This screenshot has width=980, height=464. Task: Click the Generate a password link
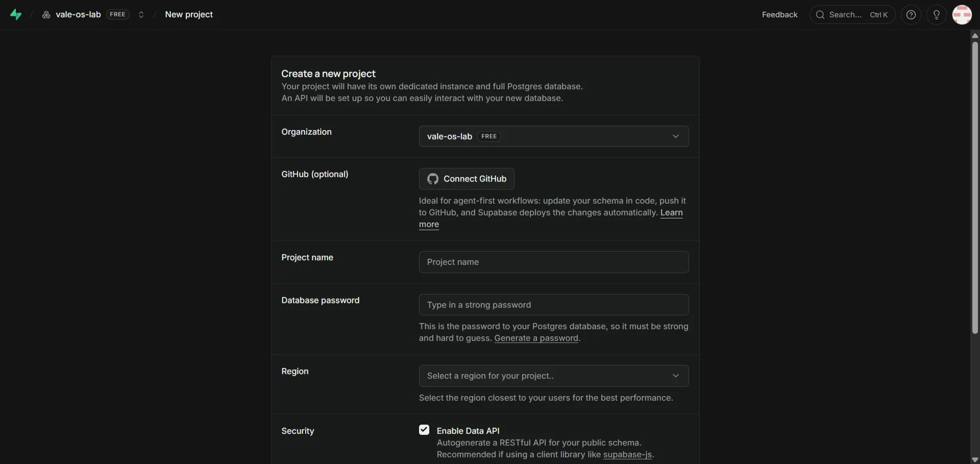point(536,338)
